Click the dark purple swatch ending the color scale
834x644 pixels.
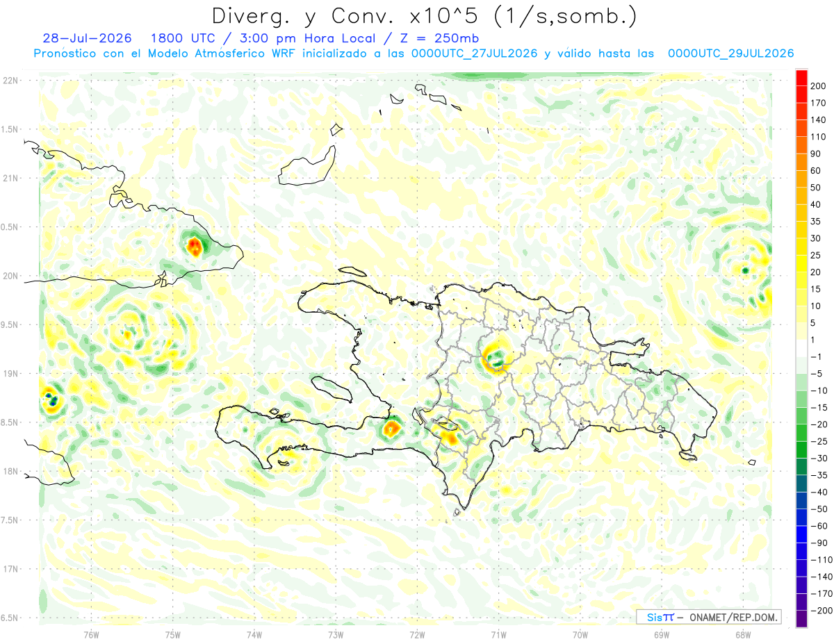[801, 618]
